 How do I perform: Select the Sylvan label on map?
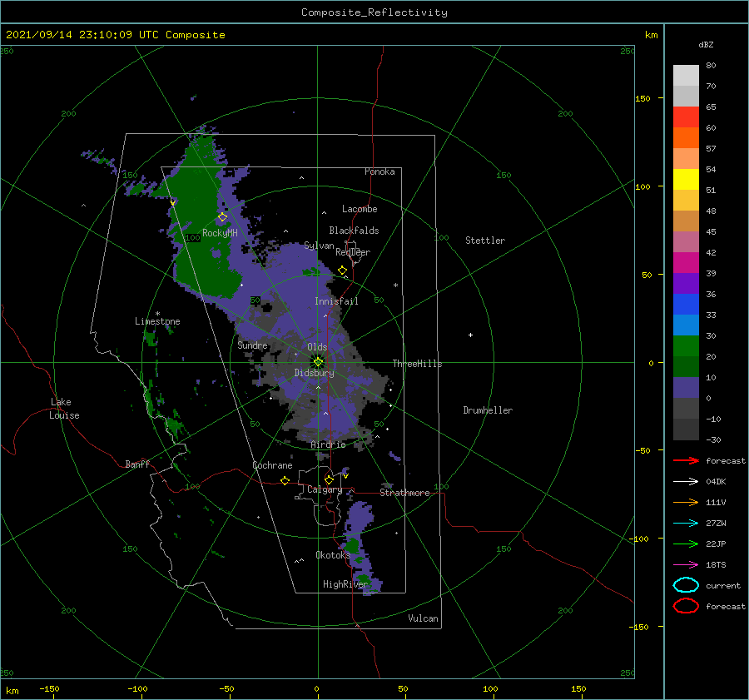(319, 246)
